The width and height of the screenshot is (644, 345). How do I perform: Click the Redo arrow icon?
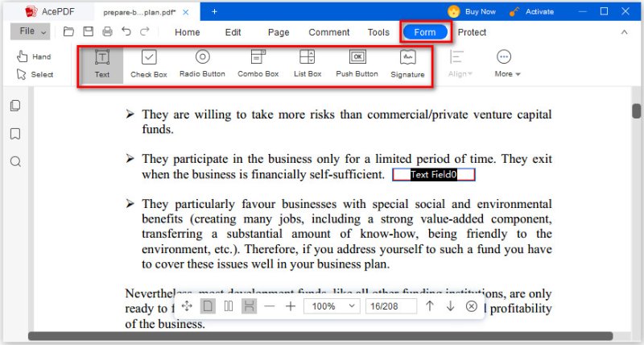coord(145,31)
